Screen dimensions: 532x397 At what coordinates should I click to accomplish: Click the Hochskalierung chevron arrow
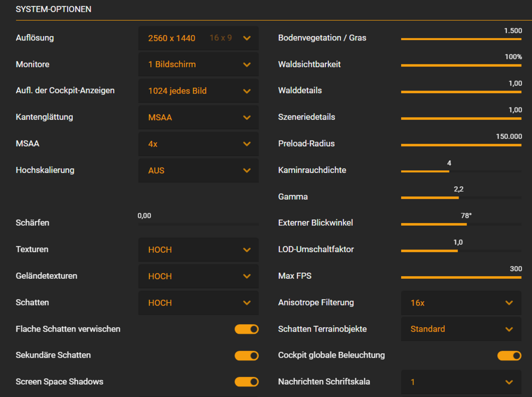(x=246, y=171)
